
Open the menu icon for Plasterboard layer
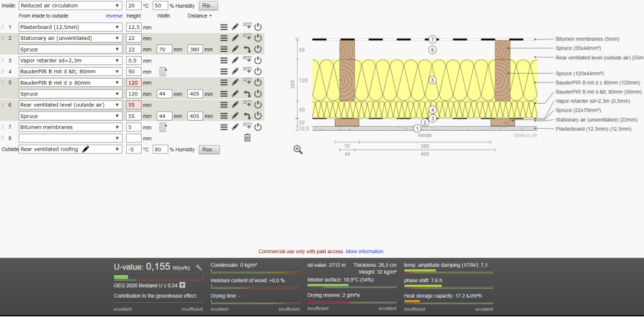point(224,27)
